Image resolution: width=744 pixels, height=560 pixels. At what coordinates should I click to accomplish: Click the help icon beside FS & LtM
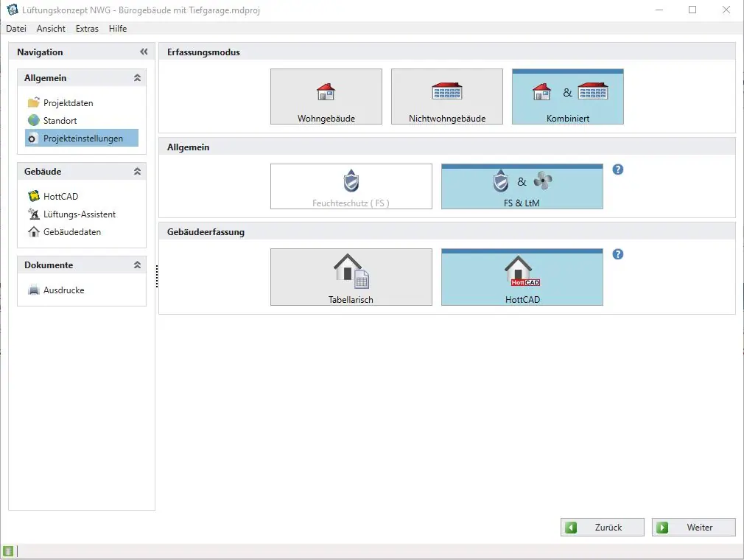[618, 169]
